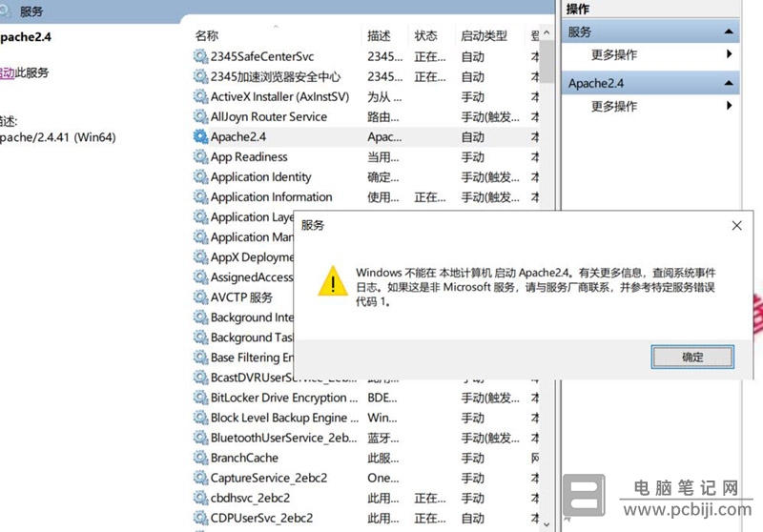Click the Base Filtering Engine gear icon
The image size is (763, 532).
[x=200, y=357]
